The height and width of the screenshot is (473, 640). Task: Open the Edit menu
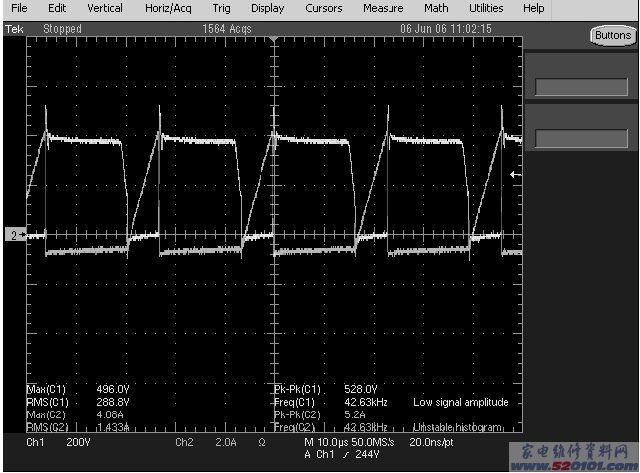point(57,8)
